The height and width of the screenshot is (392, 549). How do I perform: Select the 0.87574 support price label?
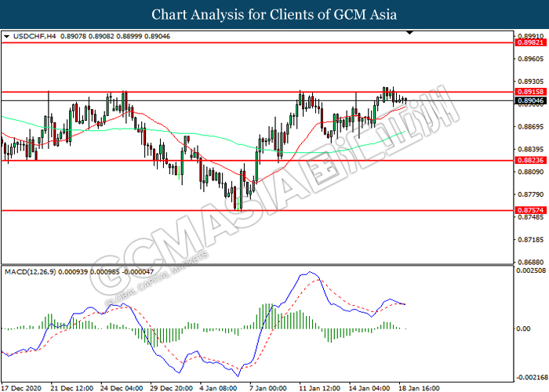pos(531,210)
